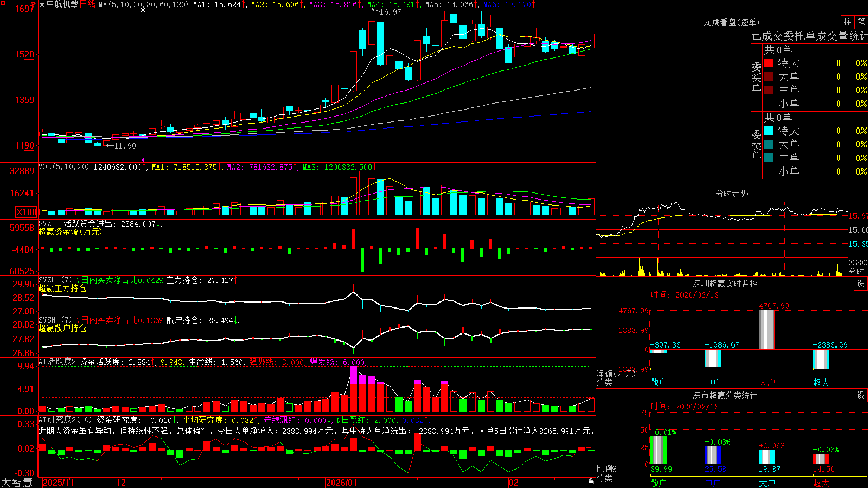This screenshot has height=488, width=868.
Task: Click the 强势线: 3.000 label
Action: coord(276,362)
